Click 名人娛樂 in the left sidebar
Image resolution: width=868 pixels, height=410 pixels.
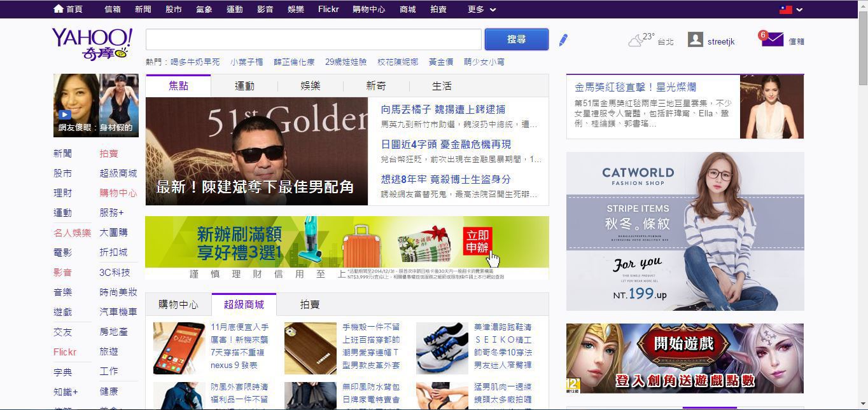(73, 233)
